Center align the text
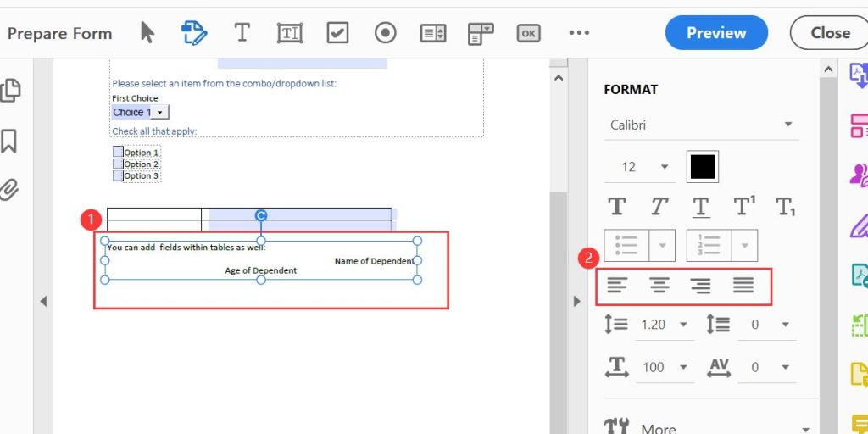Screen dimensions: 868x434 659,286
